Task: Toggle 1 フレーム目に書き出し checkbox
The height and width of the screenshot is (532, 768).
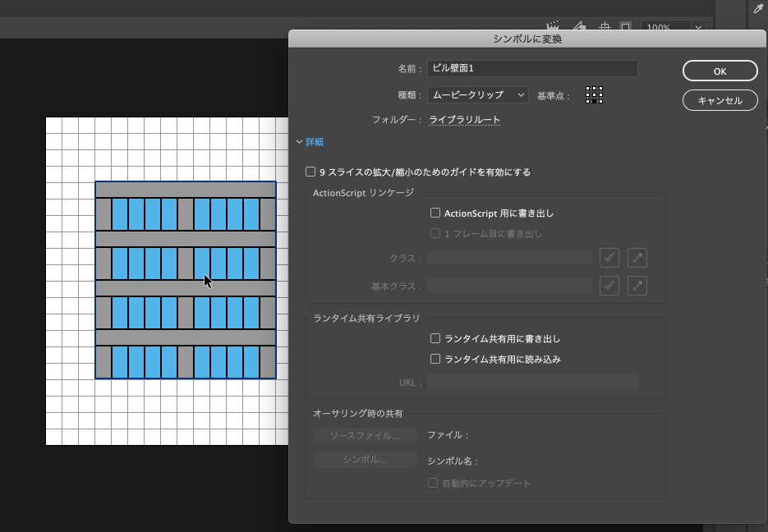Action: point(435,233)
